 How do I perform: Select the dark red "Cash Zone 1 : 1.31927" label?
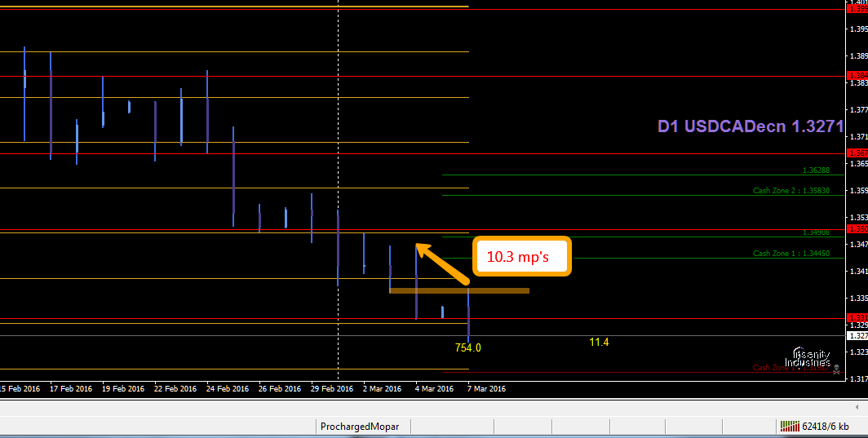791,368
